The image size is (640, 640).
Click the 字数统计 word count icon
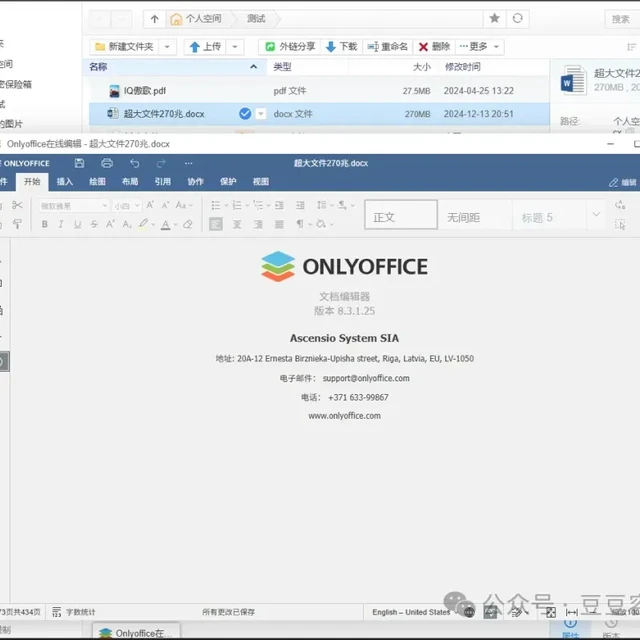click(58, 612)
